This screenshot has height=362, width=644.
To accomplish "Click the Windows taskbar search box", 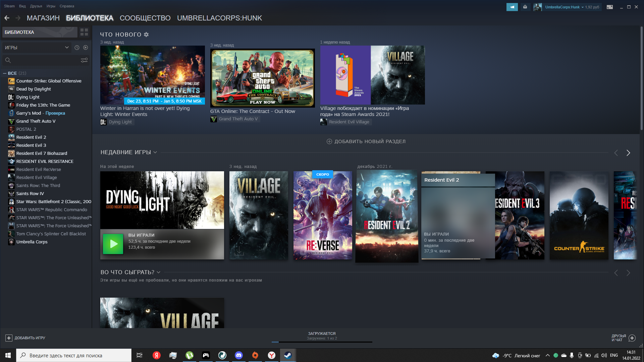I will pyautogui.click(x=74, y=355).
